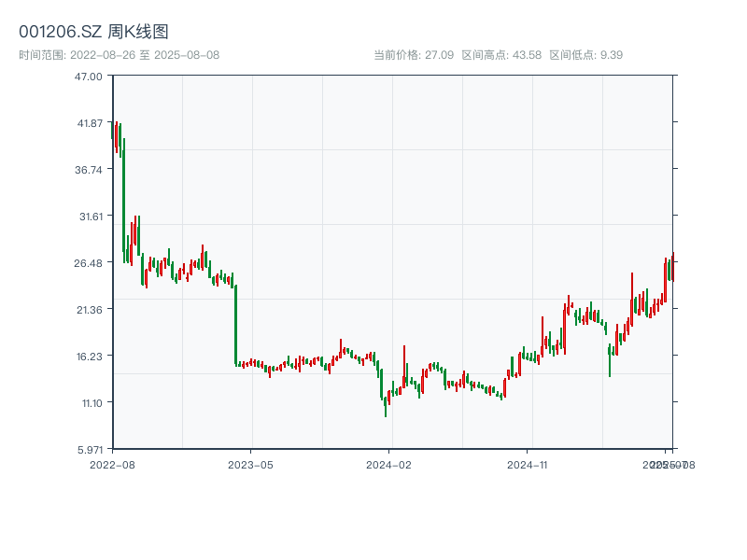Image resolution: width=747 pixels, height=560 pixels.
Task: Click the 2024-02 x-axis date label
Action: tap(390, 464)
